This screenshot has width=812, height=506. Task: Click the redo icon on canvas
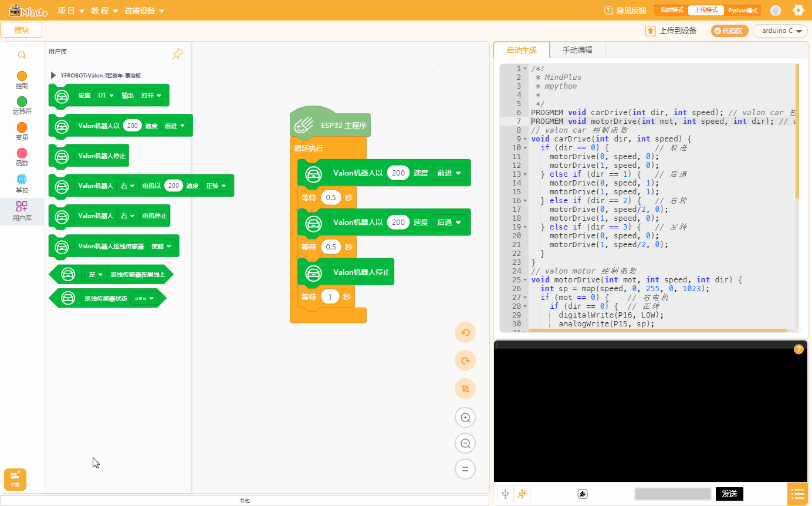coord(465,361)
